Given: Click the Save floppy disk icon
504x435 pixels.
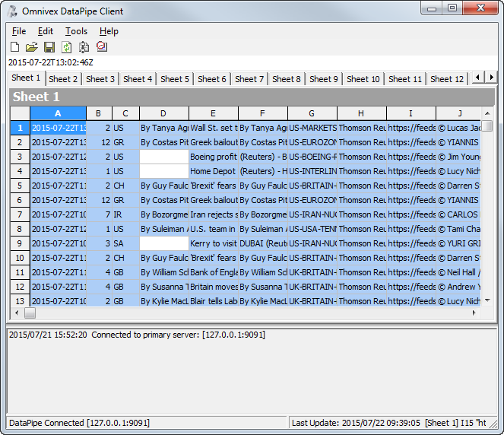Looking at the screenshot, I should [x=49, y=47].
